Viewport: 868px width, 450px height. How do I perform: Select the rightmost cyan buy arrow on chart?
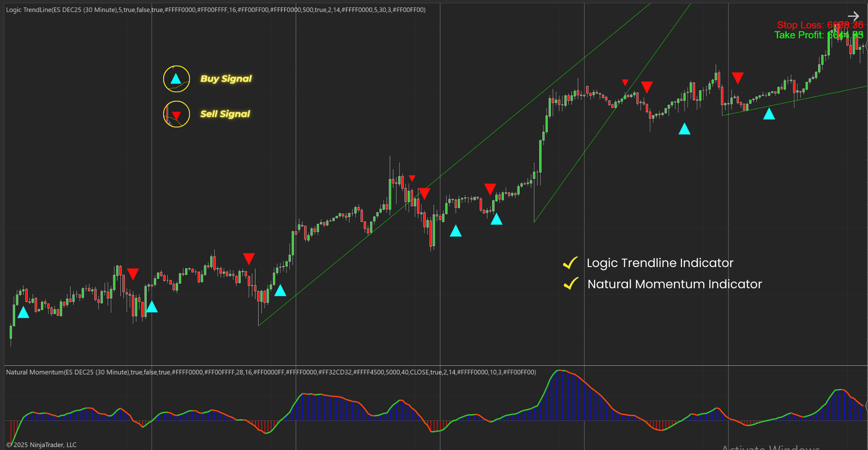[769, 114]
